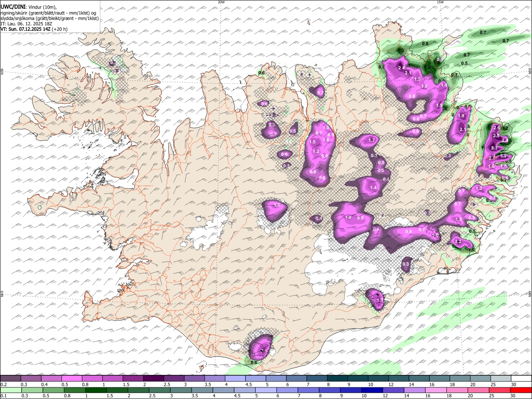Click the rigning/skúrir legend description line
Viewport: 532px width, 399px height.
(x=48, y=12)
